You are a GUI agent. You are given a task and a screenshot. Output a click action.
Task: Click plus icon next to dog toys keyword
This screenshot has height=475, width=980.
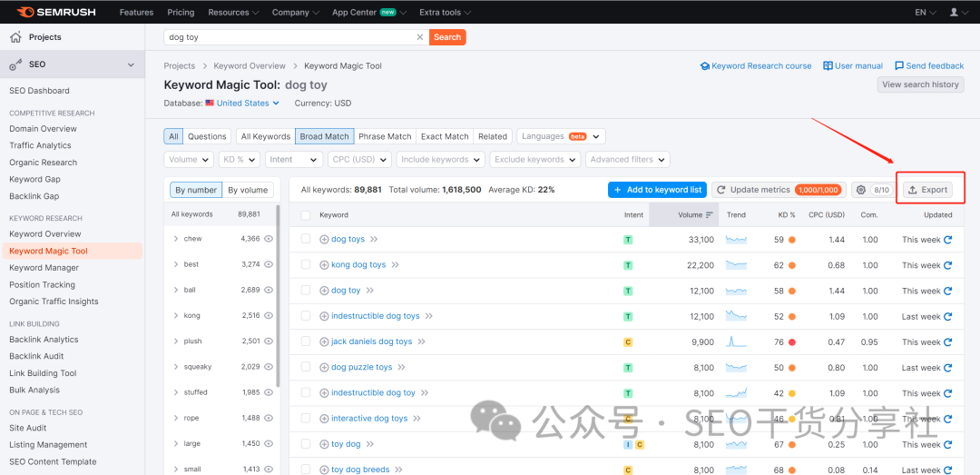coord(324,239)
